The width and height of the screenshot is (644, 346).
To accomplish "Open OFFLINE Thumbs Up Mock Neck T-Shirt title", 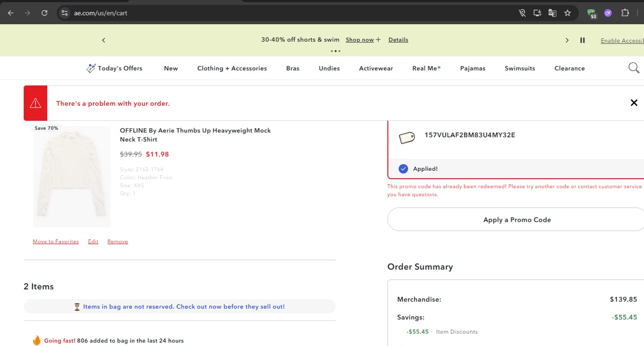I will pos(195,135).
